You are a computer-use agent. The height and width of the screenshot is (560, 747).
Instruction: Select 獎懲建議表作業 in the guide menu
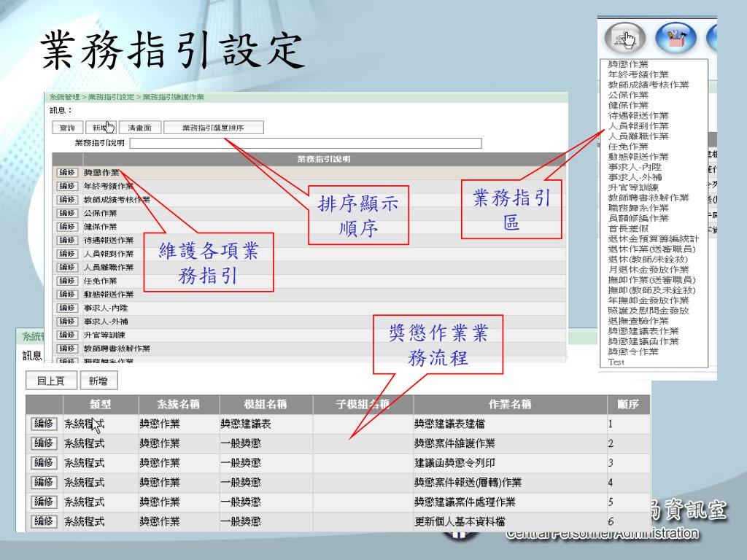pyautogui.click(x=643, y=331)
